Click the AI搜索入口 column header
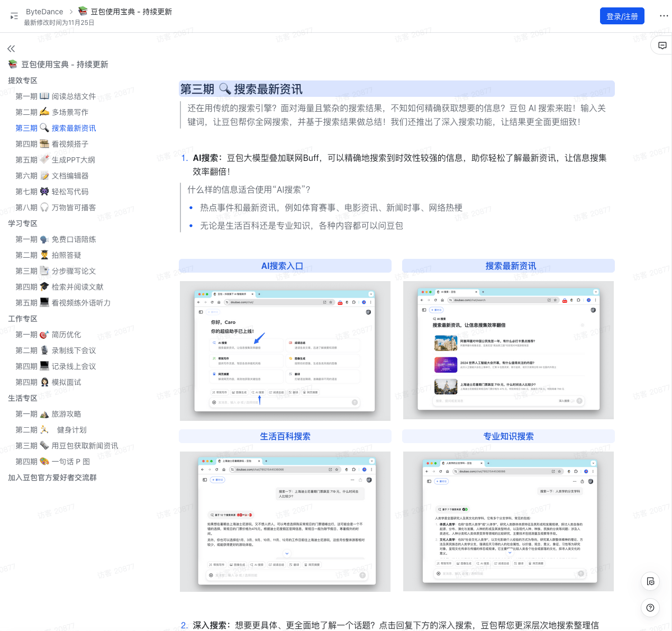672x631 pixels. [x=282, y=266]
